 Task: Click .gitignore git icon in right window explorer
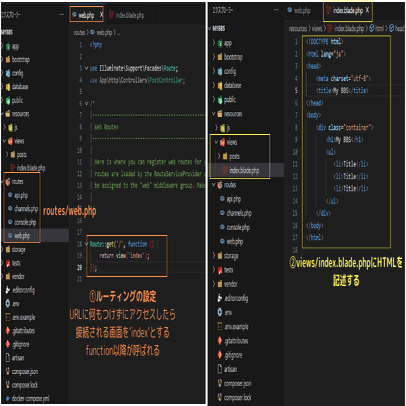[220, 355]
